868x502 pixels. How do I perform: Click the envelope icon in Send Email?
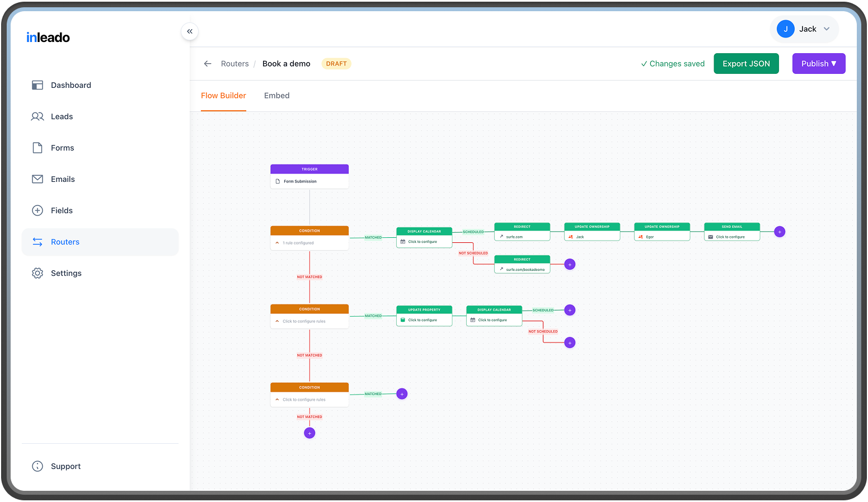[711, 237]
